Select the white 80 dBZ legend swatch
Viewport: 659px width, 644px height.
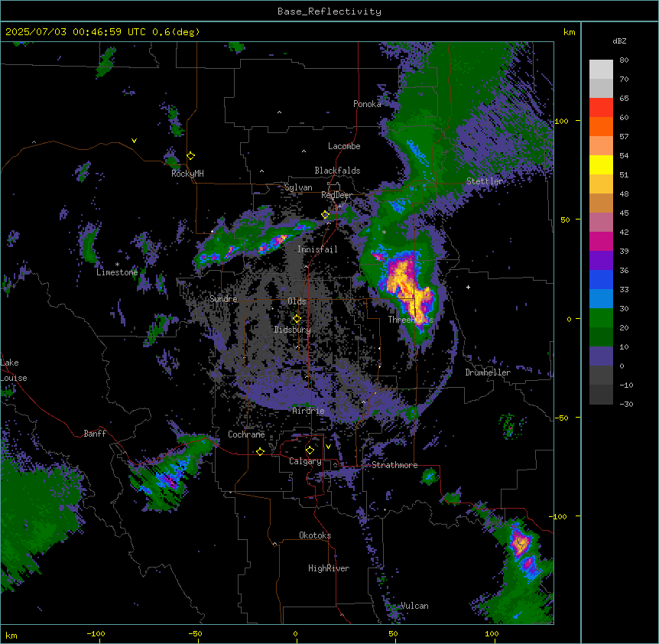pos(601,70)
